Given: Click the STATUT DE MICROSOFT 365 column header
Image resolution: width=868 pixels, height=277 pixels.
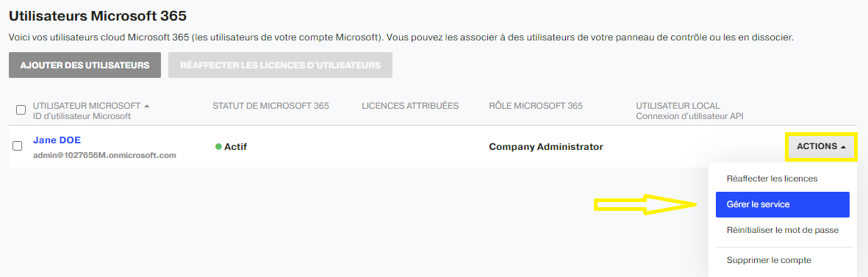Looking at the screenshot, I should point(270,106).
